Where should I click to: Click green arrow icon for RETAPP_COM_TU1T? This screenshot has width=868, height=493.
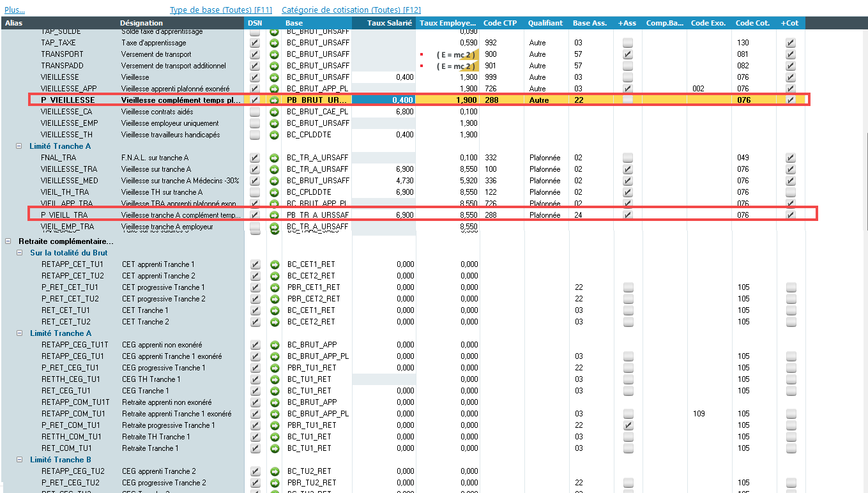click(x=275, y=402)
